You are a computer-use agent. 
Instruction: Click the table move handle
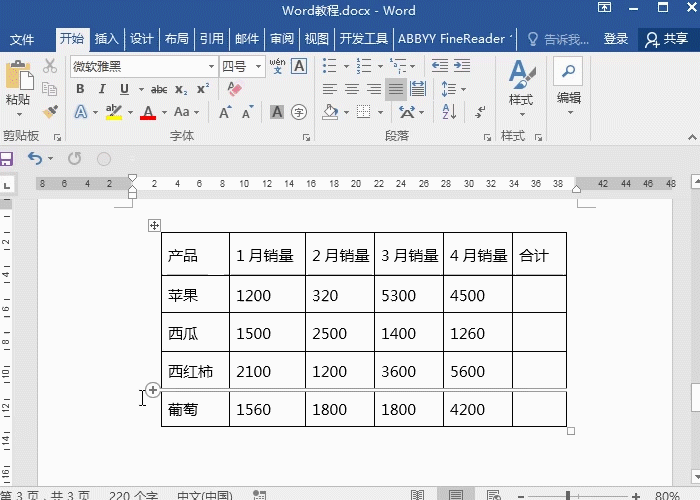click(154, 225)
